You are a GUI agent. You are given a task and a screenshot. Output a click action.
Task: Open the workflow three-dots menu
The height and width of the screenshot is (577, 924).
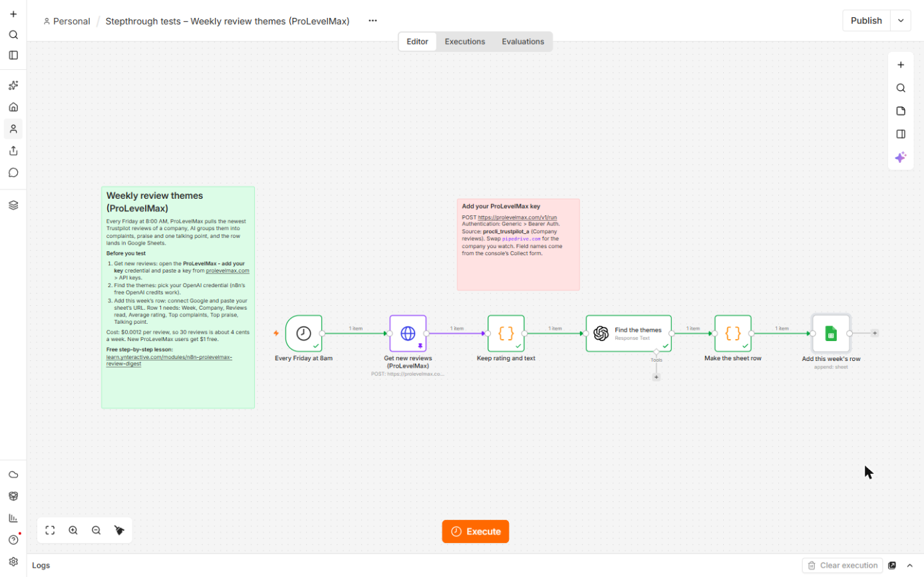373,21
